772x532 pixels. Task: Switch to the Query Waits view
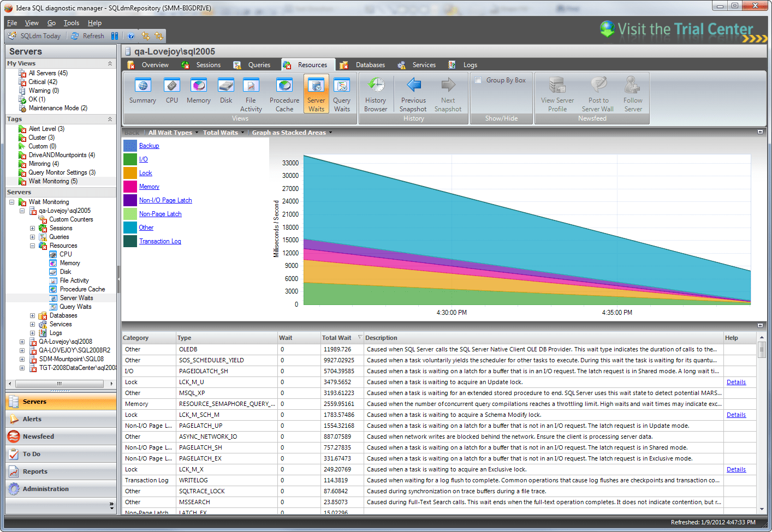coord(342,93)
